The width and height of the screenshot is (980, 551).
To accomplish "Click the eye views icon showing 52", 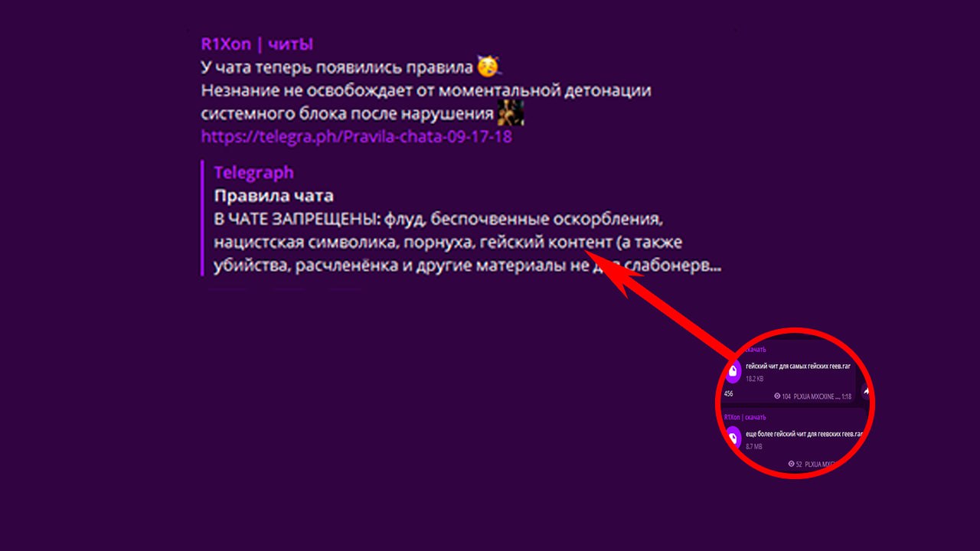I will [x=791, y=464].
